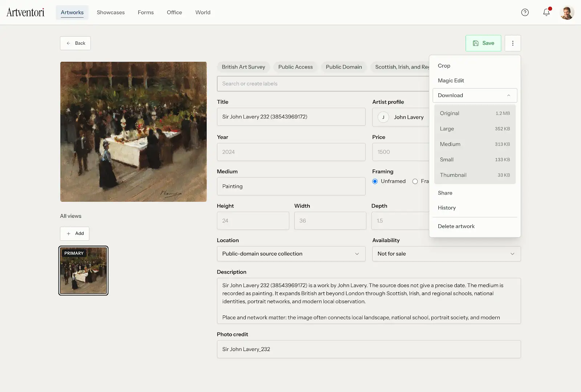Click the Artventori logo
The width and height of the screenshot is (581, 392).
click(x=25, y=12)
